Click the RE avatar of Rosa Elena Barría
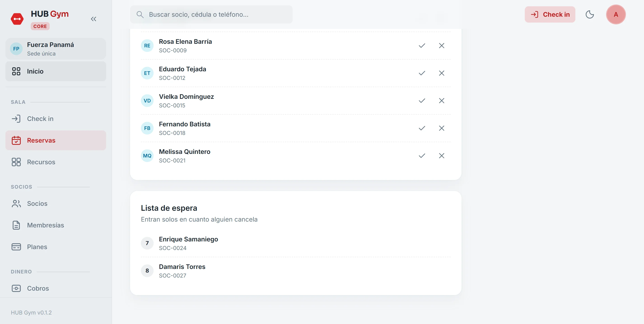The height and width of the screenshot is (324, 644). (x=147, y=46)
